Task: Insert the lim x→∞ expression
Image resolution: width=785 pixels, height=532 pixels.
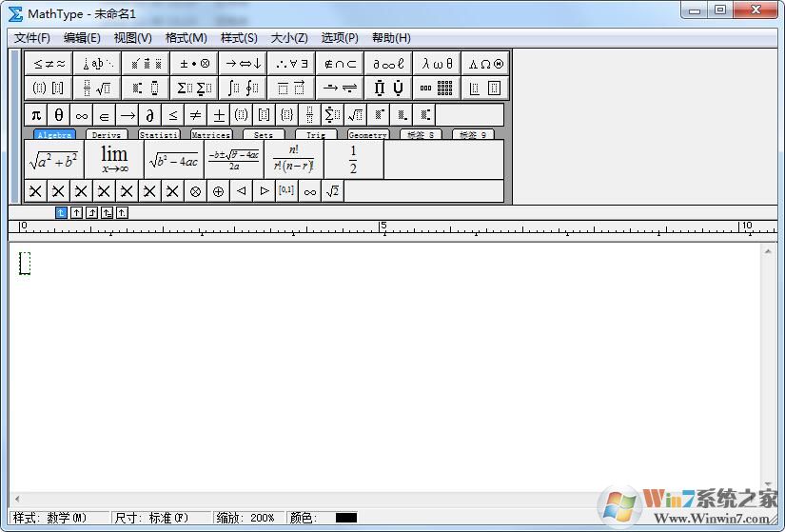Action: pos(114,159)
